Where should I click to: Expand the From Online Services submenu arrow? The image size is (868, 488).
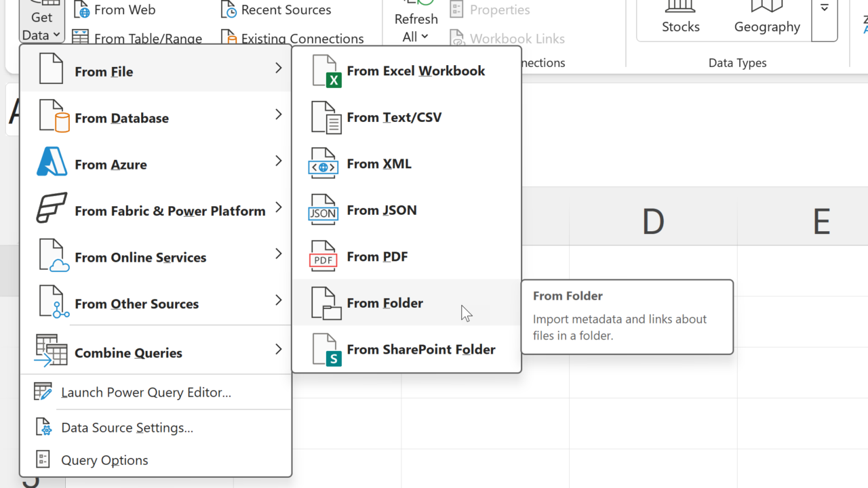click(278, 254)
